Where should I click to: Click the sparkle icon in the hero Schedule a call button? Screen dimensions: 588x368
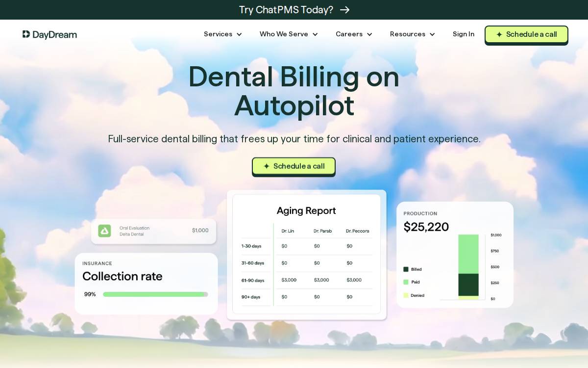[x=267, y=166]
